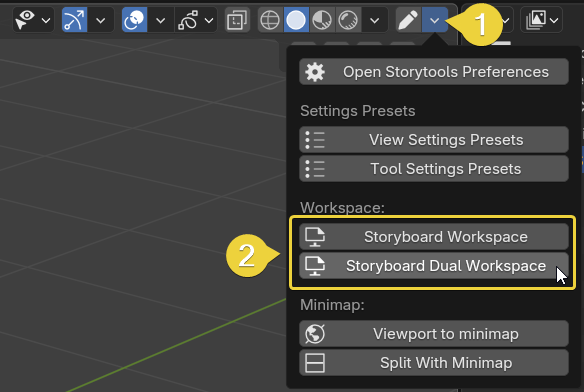Open the viewport shading options dropdown
This screenshot has height=392, width=584.
coord(375,20)
